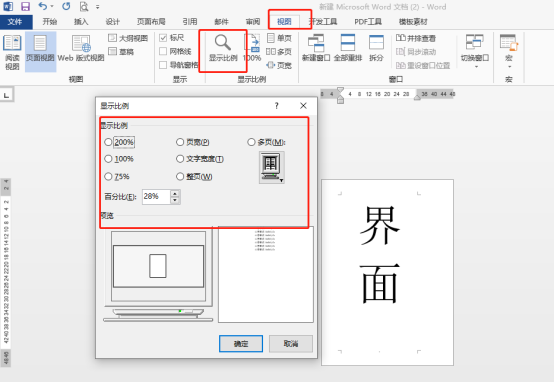
Task: Select the 多页(M) radio button
Action: tap(251, 142)
